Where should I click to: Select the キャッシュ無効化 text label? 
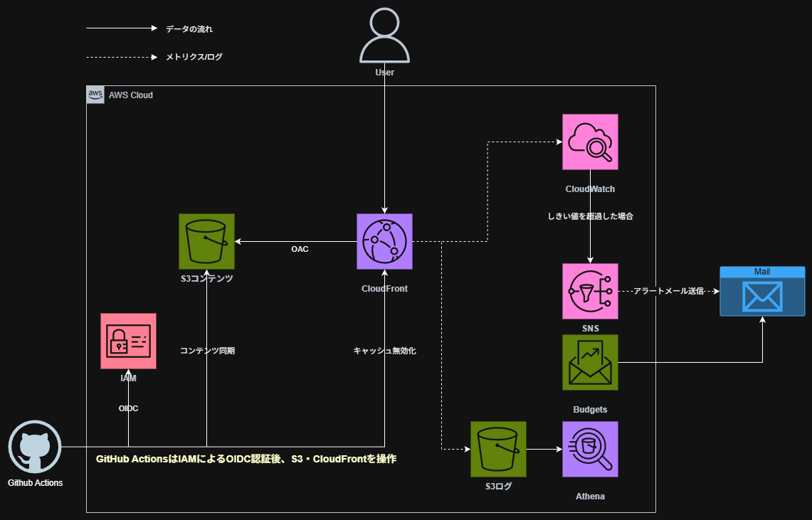[x=384, y=350]
